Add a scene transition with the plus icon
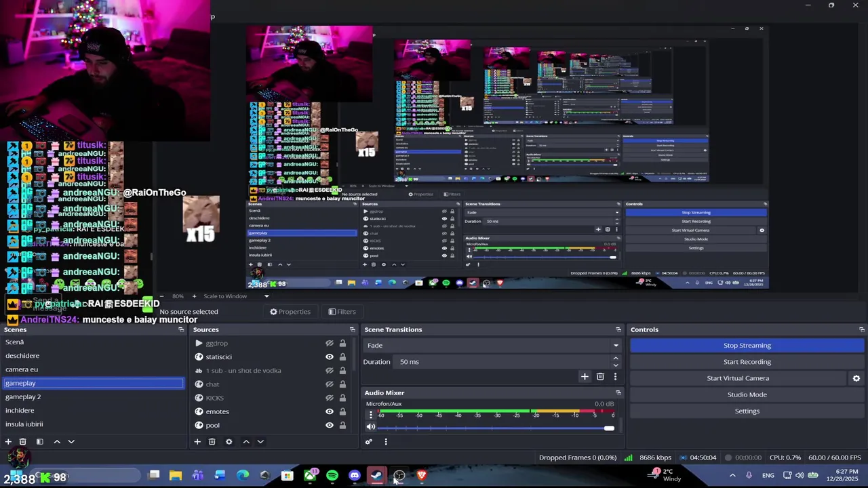Screen dimensions: 868x488 pos(585,376)
